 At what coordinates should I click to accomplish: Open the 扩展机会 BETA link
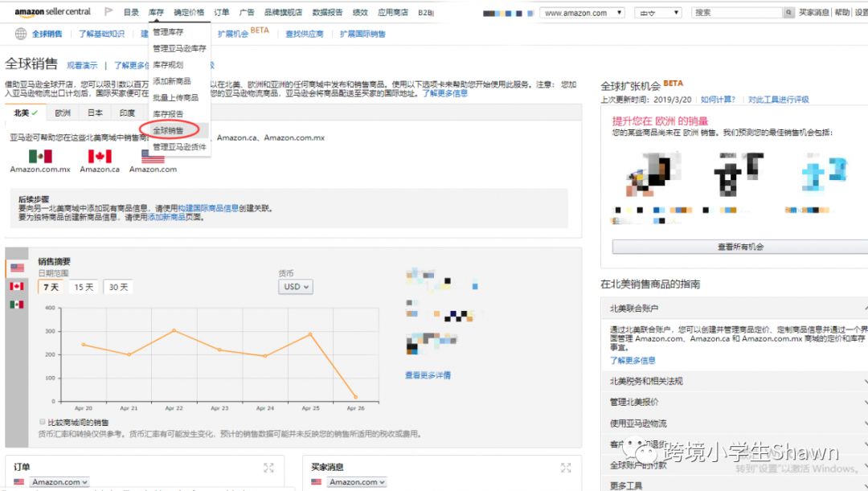(x=243, y=33)
